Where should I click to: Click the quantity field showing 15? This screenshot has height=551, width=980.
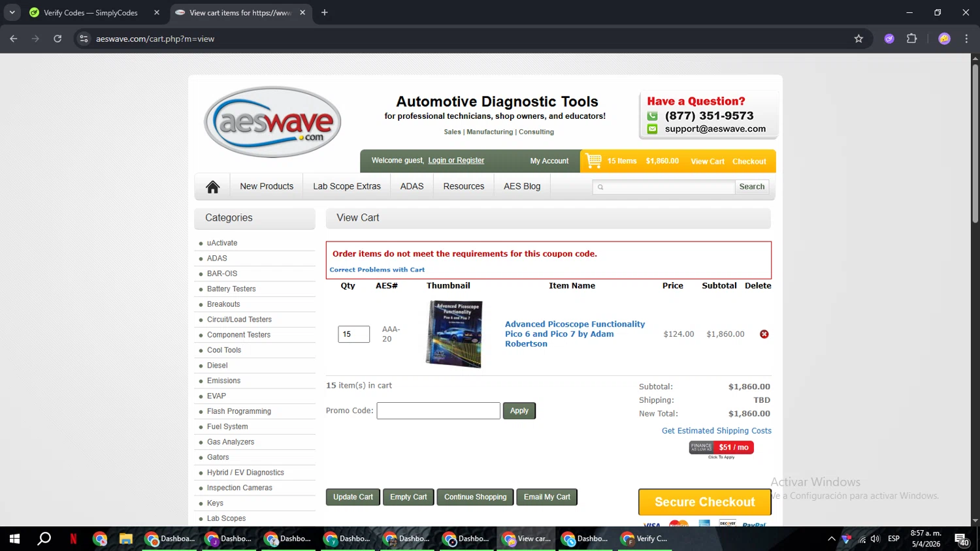point(353,334)
